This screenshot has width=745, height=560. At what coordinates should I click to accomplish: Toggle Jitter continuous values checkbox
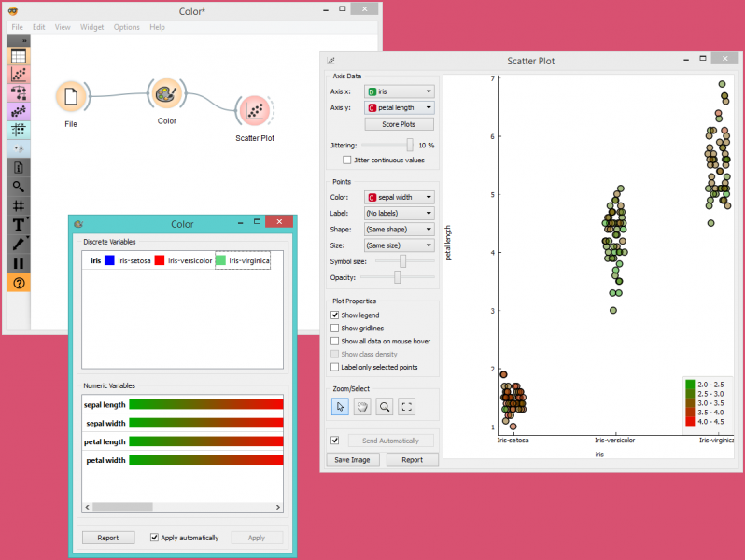[347, 161]
